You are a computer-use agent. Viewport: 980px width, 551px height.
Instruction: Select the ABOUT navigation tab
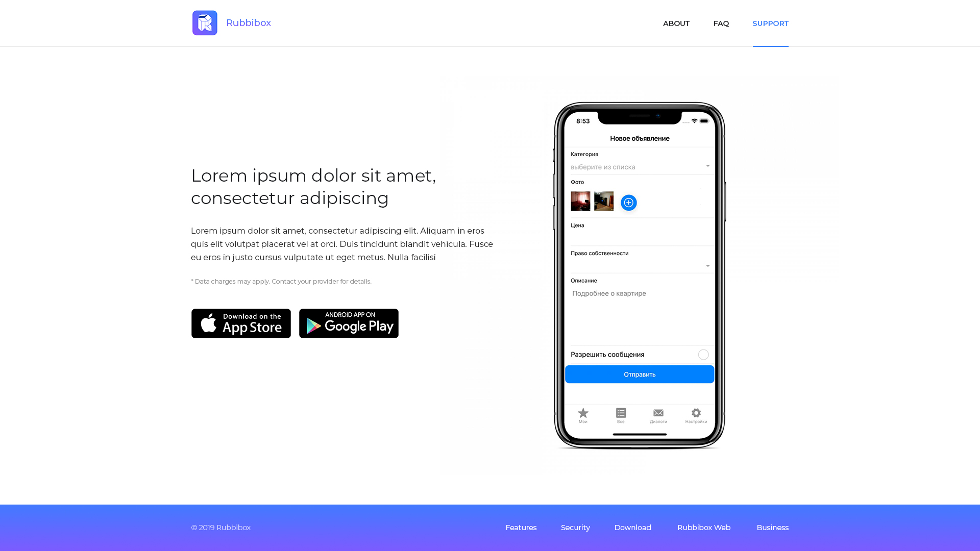[x=676, y=23]
